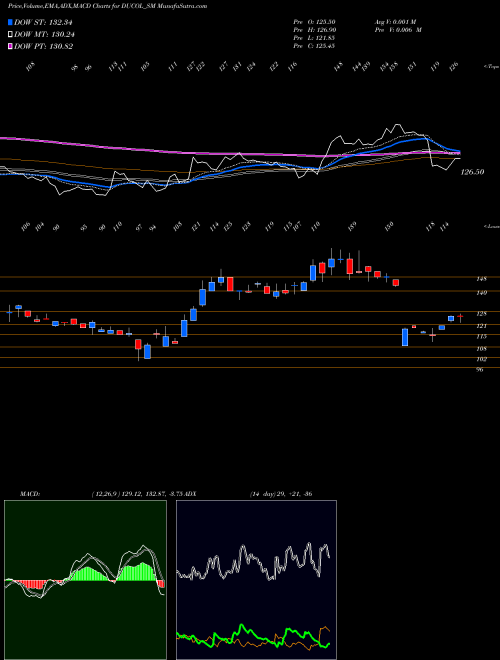
Task: Click the magenta DOW PT legend swatch
Action: click(x=10, y=46)
